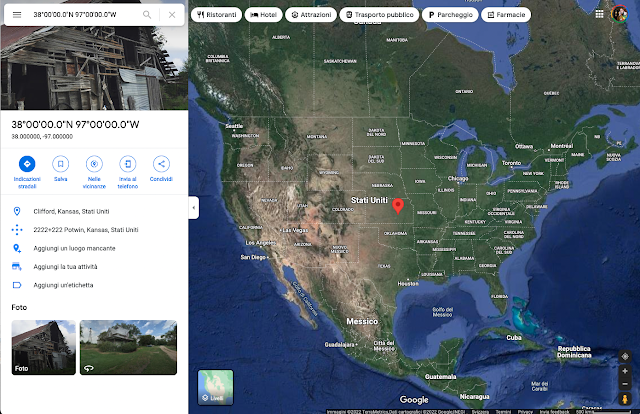Activate the Street View pegman

click(624, 399)
